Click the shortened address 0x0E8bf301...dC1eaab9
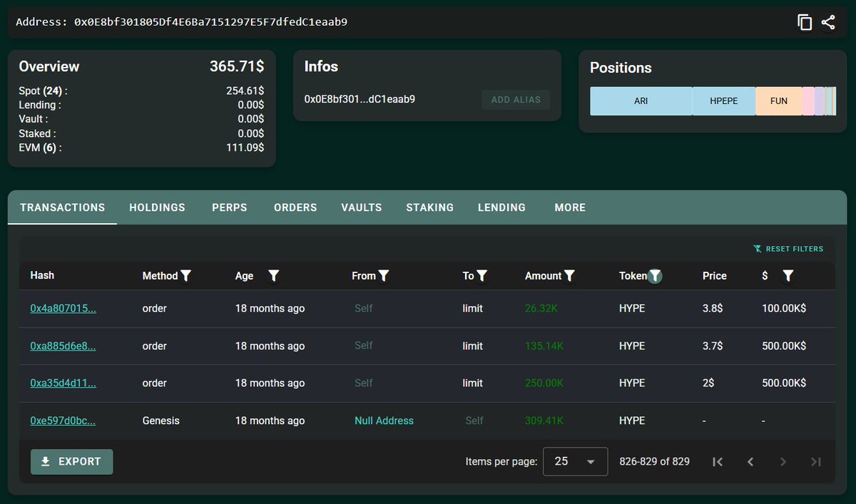856x504 pixels. (x=360, y=99)
